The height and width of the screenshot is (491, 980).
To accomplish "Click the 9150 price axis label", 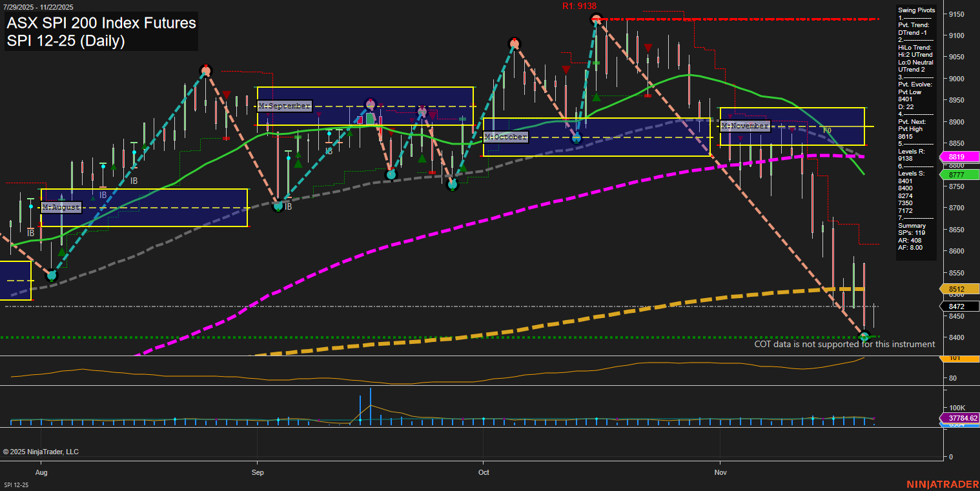I will click(956, 14).
